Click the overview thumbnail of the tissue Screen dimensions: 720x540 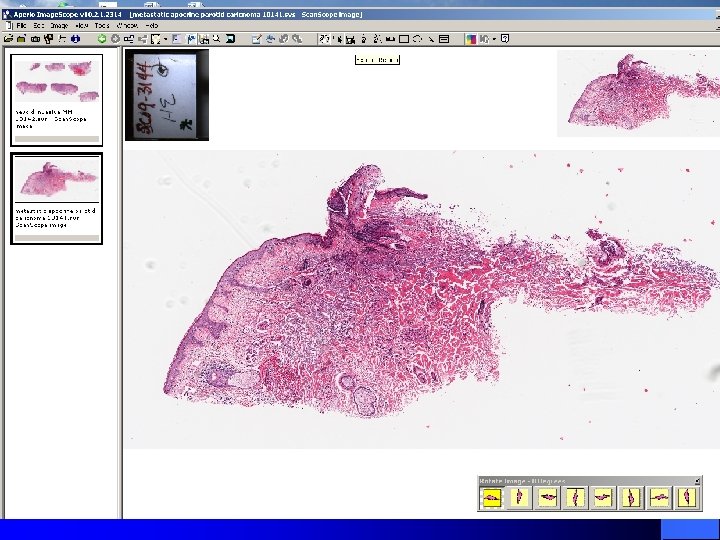pyautogui.click(x=638, y=93)
